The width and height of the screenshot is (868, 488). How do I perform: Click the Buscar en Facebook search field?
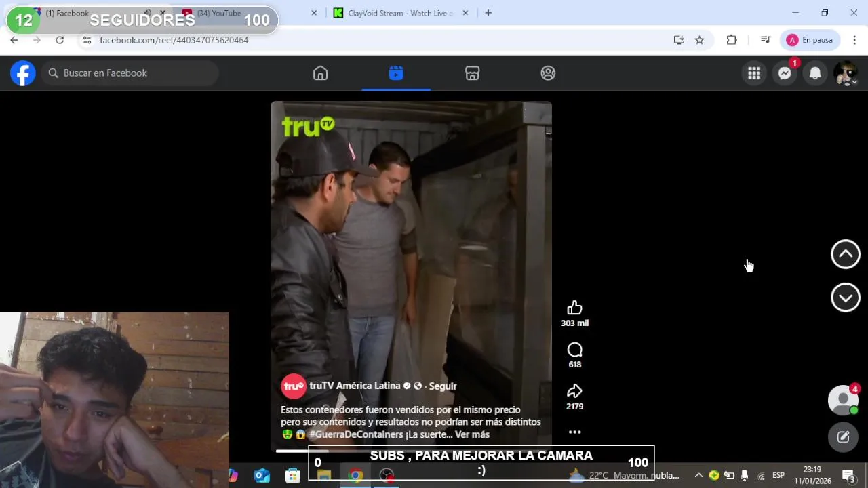(130, 73)
